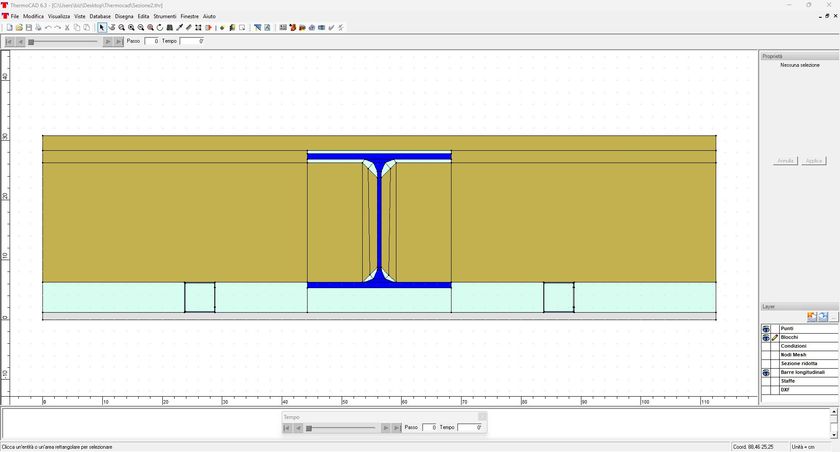Open the File menu

click(14, 17)
